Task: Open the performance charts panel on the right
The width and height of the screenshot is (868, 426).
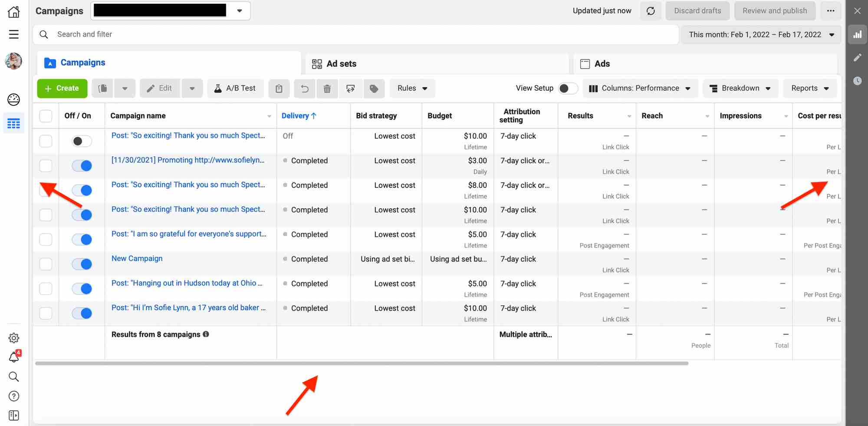Action: coord(857,34)
